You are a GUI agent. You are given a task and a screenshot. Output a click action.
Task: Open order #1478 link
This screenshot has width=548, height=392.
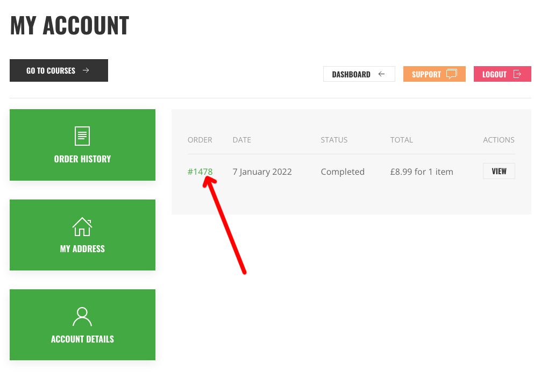coord(200,172)
